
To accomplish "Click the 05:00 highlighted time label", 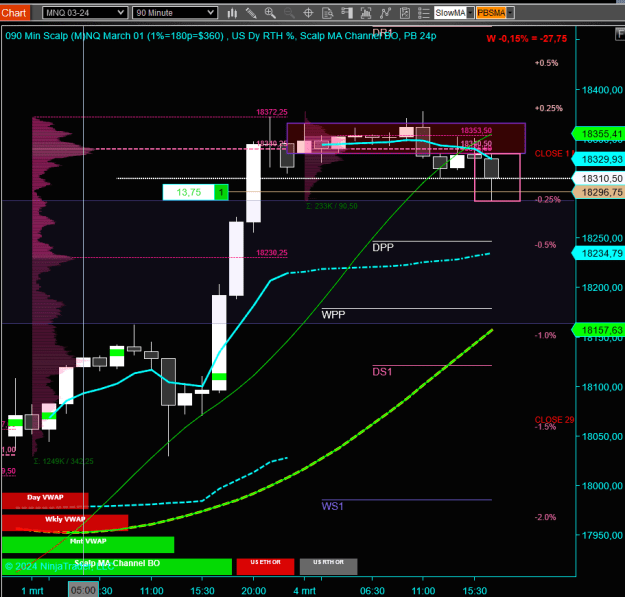I will (83, 590).
